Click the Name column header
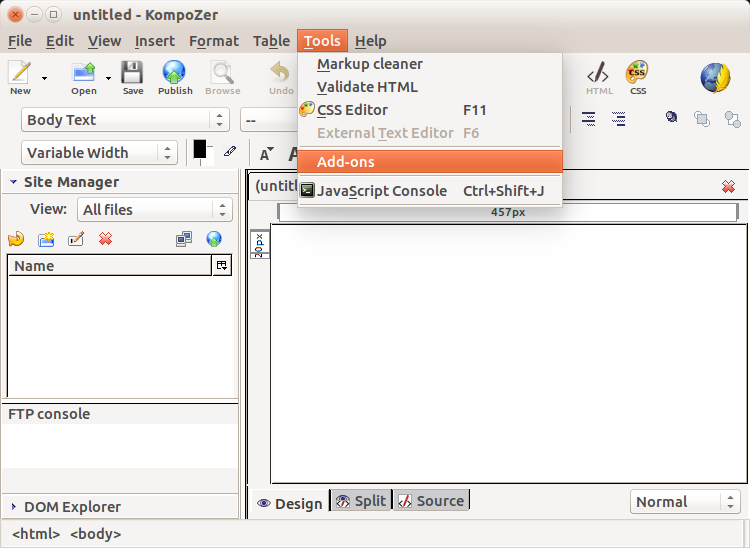This screenshot has width=750, height=548. [x=110, y=265]
